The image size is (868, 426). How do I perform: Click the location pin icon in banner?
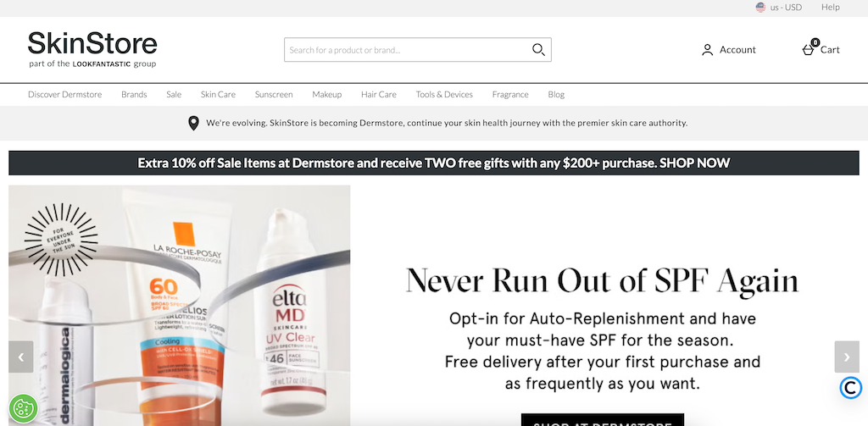193,123
